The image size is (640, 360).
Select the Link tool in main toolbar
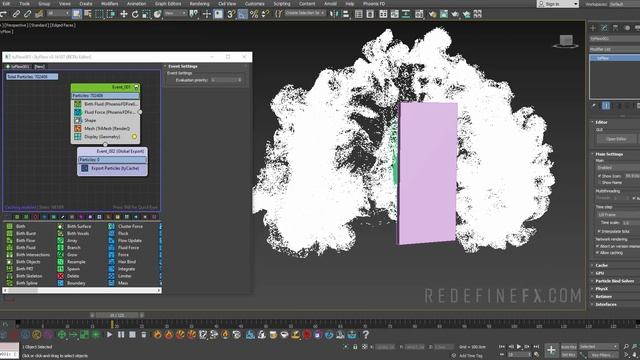(16, 14)
